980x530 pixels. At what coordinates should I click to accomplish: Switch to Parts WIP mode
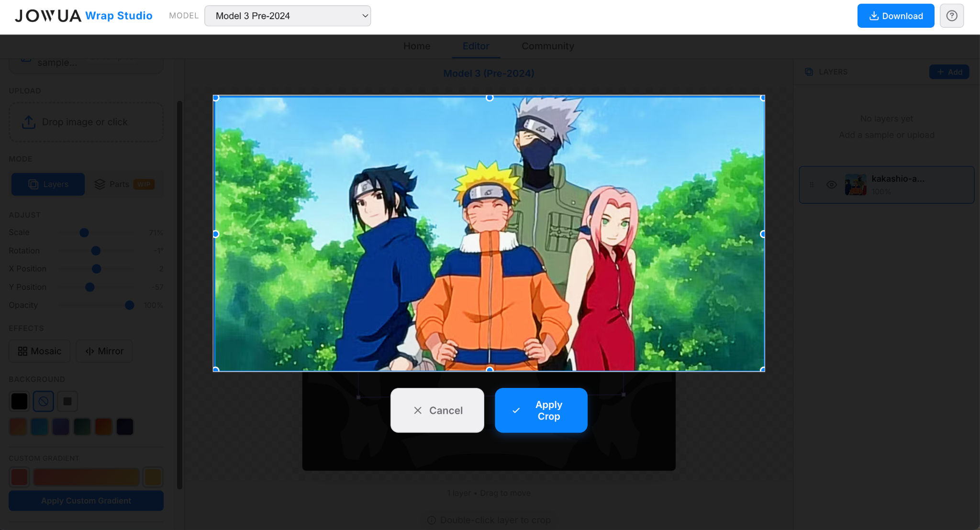(124, 184)
